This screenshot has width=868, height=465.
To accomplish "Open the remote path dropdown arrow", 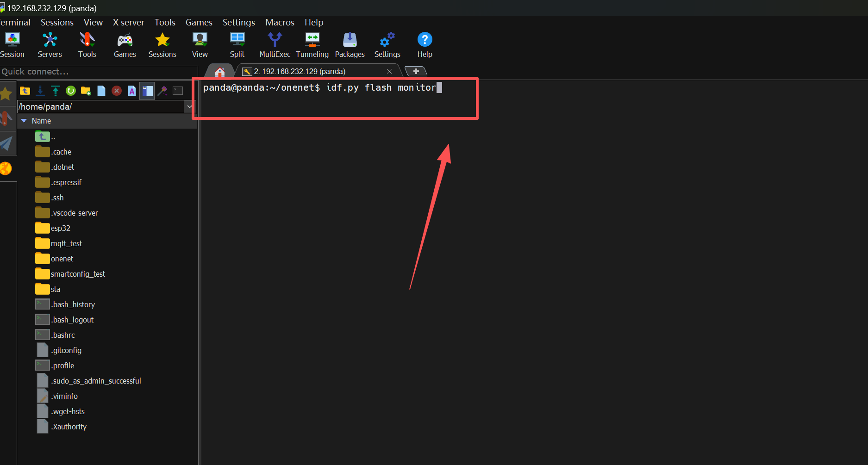I will point(189,106).
